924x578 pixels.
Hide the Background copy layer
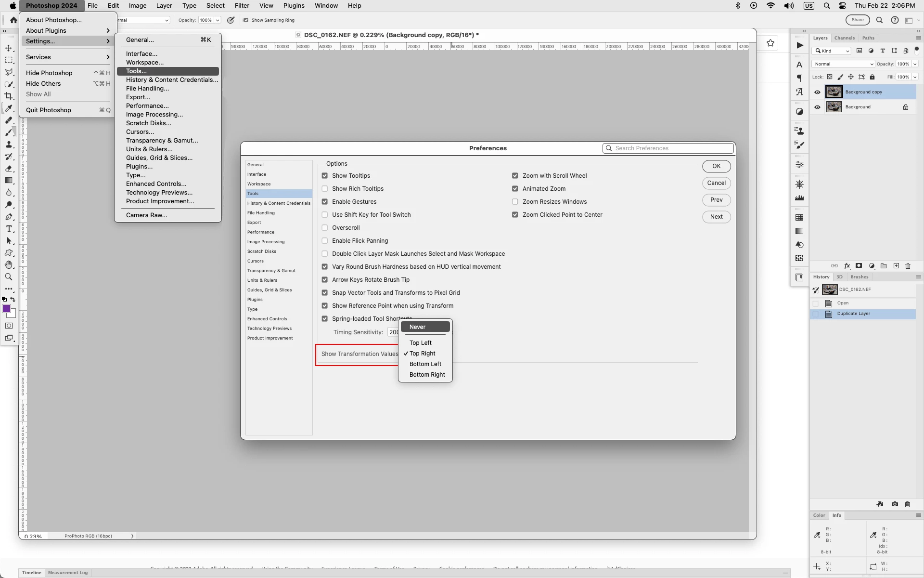[817, 92]
